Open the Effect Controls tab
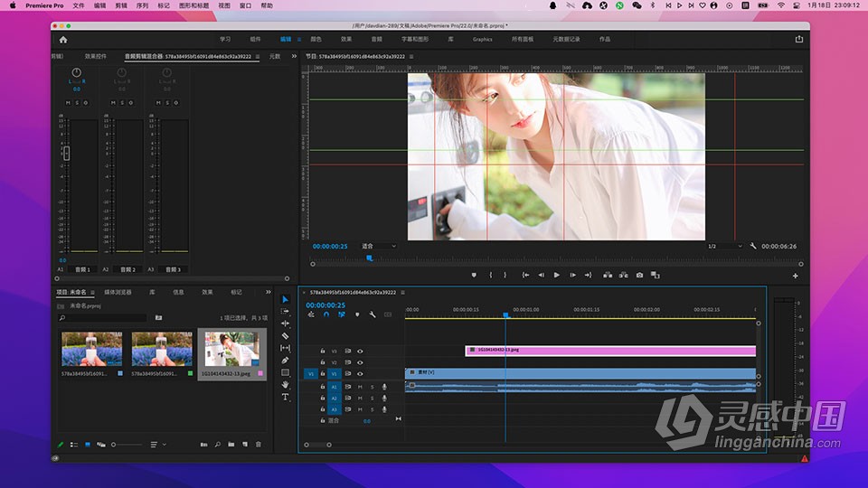The image size is (868, 488). 95,56
